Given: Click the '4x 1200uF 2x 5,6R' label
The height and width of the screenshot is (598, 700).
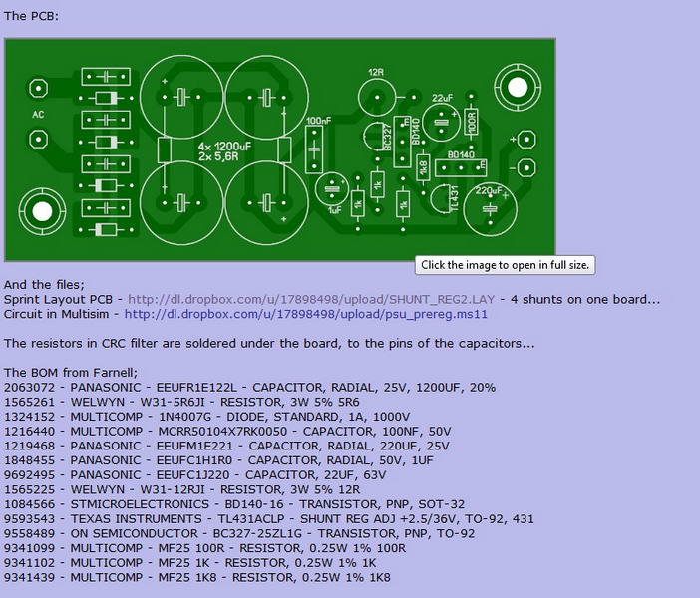Looking at the screenshot, I should point(223,149).
